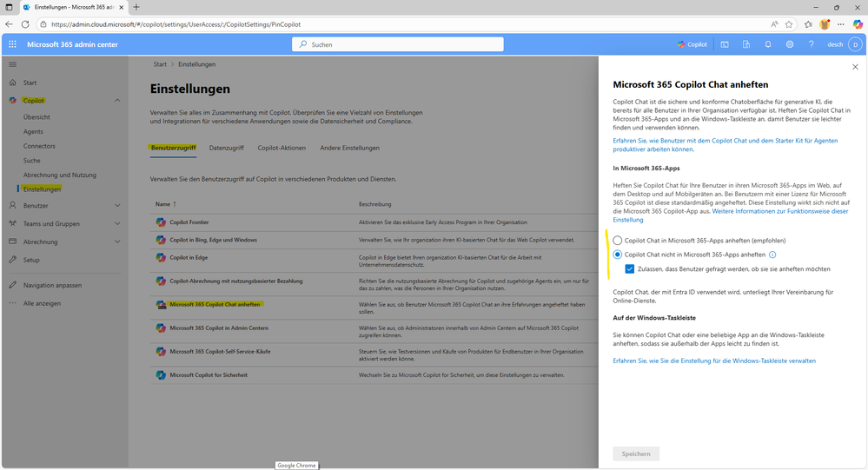Open settings gear in header
The width and height of the screenshot is (868, 470).
pos(790,44)
